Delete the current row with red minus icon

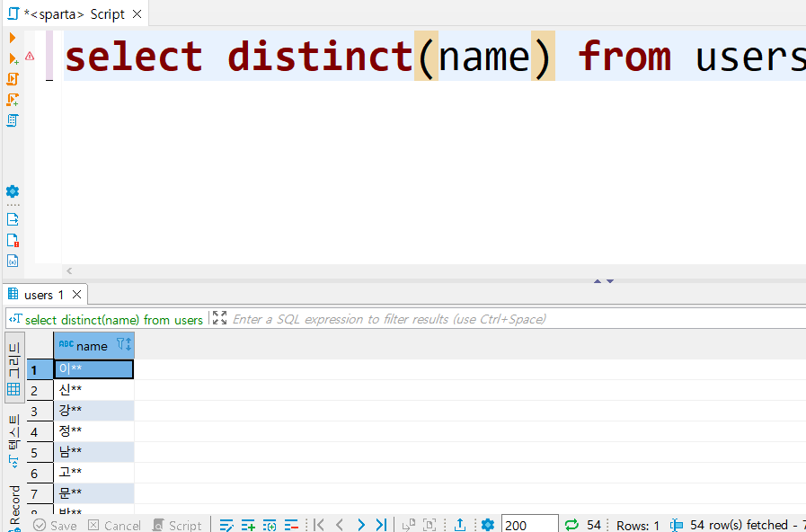291,525
